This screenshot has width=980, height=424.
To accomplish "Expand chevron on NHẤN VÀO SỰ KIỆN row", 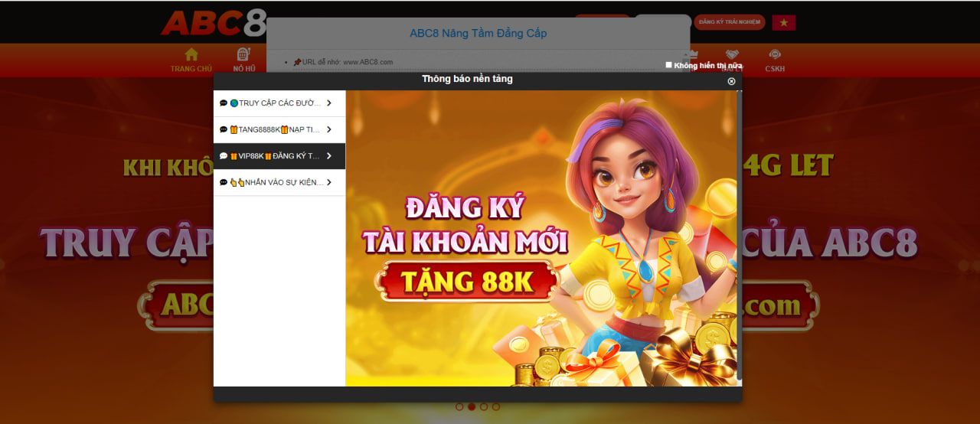I will [328, 182].
